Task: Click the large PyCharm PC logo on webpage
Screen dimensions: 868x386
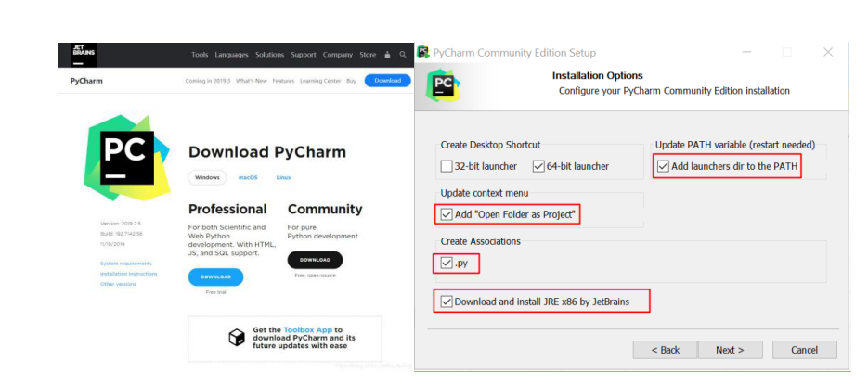Action: coord(127,157)
